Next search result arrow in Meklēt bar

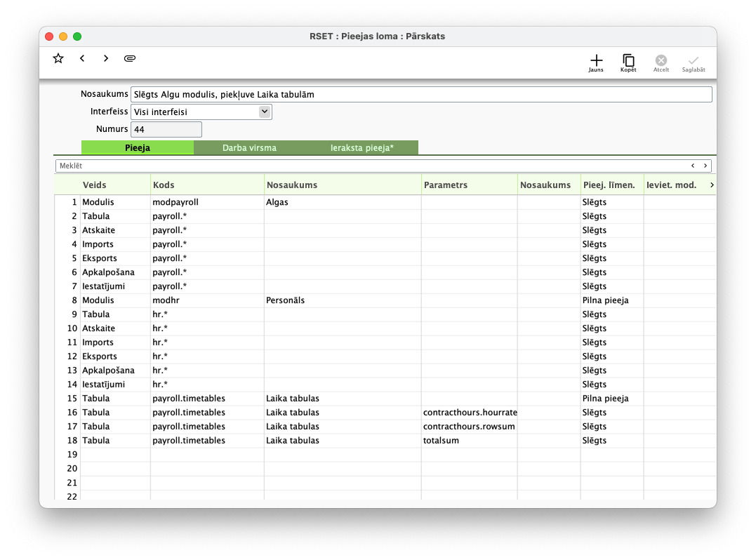point(705,166)
